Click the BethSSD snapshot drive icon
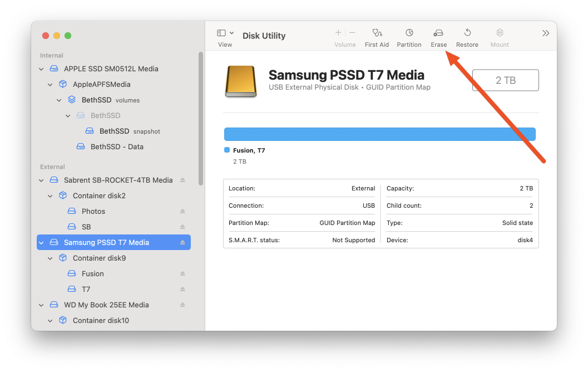 coord(90,131)
